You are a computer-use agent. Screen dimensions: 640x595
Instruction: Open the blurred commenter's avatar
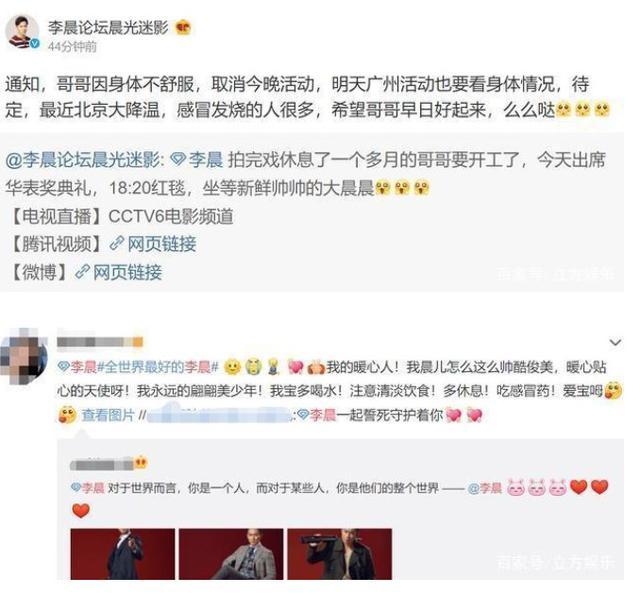[x=24, y=355]
